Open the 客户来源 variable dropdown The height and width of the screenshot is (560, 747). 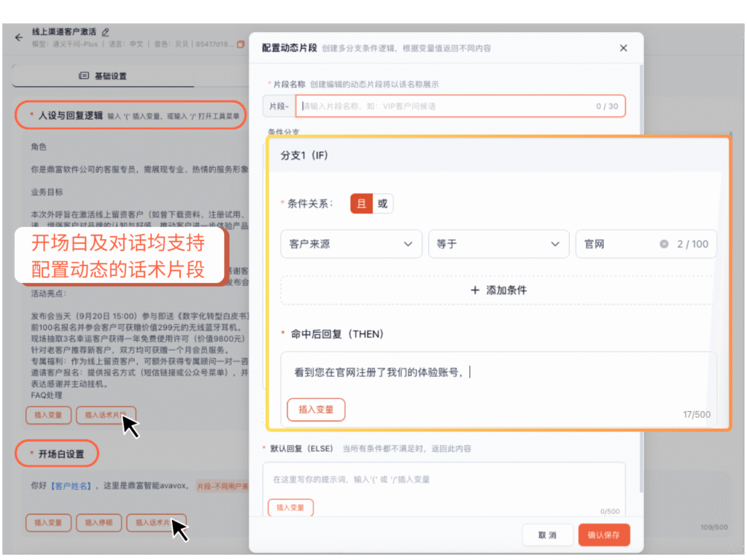pos(351,244)
